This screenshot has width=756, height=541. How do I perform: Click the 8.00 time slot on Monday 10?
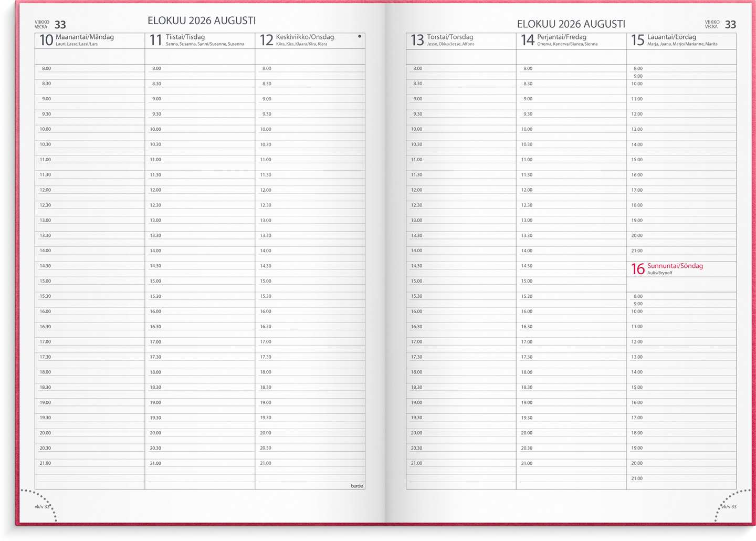[x=90, y=69]
